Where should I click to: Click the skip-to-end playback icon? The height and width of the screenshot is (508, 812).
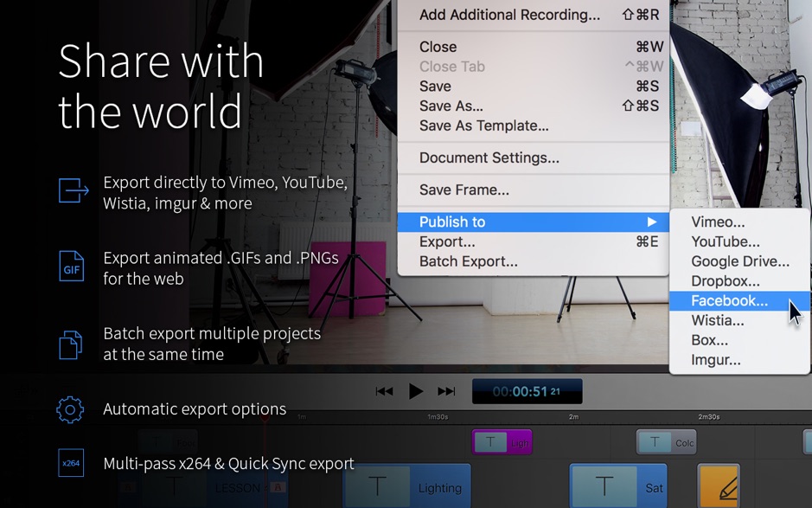point(448,391)
